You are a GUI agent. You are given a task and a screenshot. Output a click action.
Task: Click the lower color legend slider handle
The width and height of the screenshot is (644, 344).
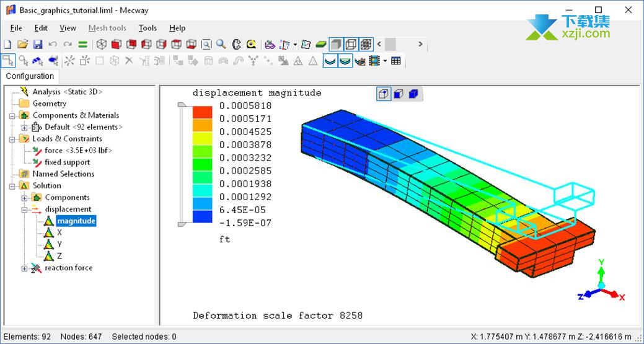pyautogui.click(x=182, y=224)
